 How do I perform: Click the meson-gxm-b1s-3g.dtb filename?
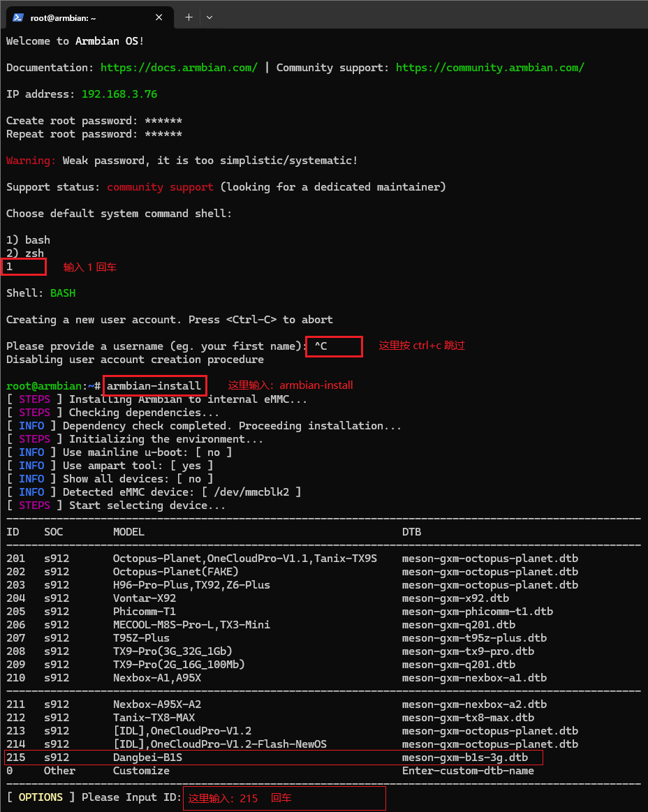464,758
